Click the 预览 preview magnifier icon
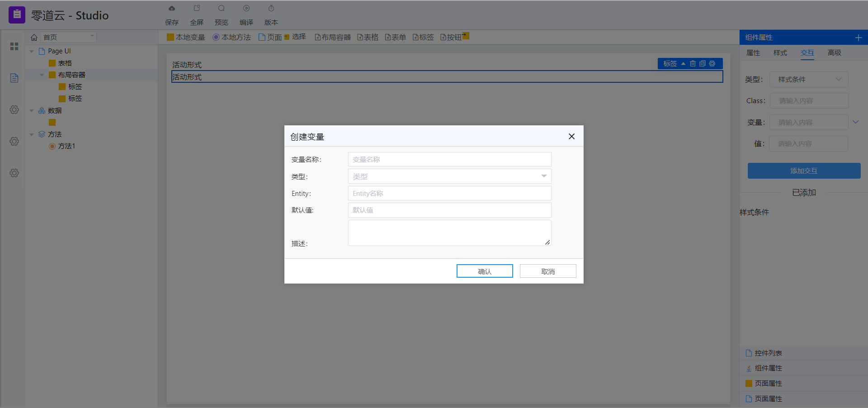 pyautogui.click(x=222, y=8)
